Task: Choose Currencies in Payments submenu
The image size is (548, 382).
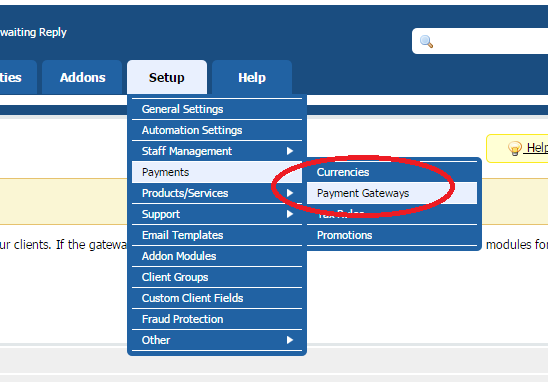Action: click(x=392, y=172)
